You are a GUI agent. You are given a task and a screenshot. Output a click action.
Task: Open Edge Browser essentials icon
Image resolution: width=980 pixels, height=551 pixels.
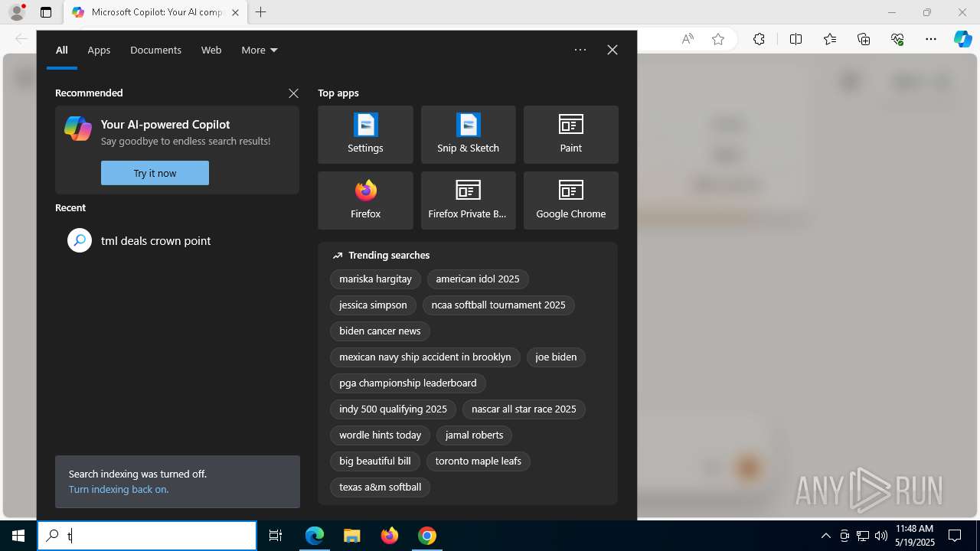[897, 39]
